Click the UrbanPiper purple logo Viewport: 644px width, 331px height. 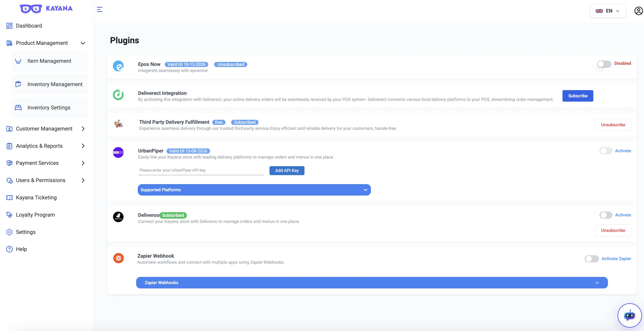[x=118, y=152]
